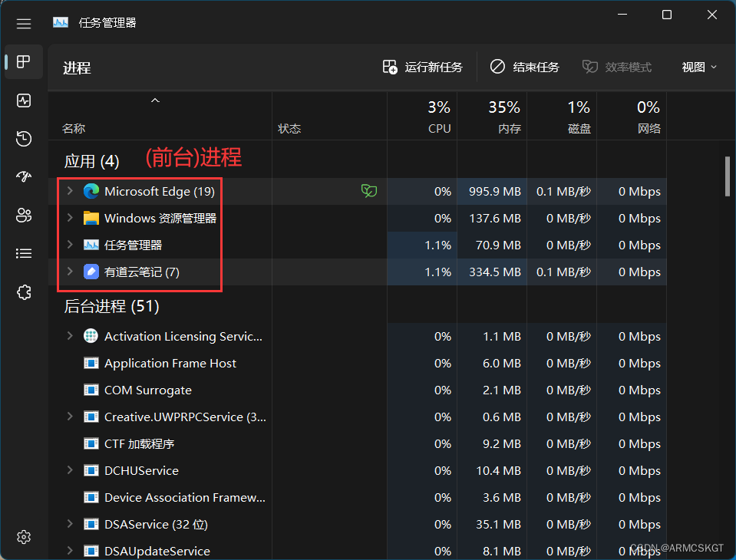Image resolution: width=736 pixels, height=560 pixels.
Task: Click the Activation Licensing Service icon
Action: (x=91, y=336)
